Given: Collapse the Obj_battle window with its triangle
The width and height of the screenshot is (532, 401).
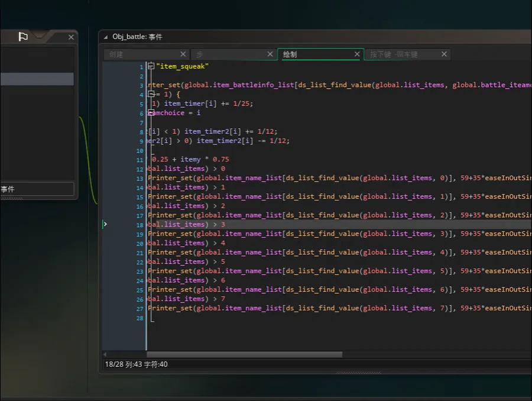Looking at the screenshot, I should click(106, 37).
